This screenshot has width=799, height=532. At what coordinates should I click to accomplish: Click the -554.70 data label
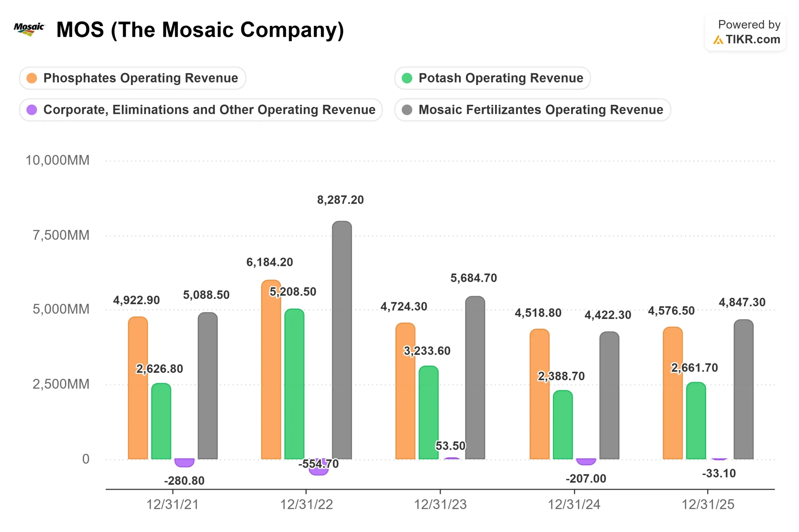point(318,463)
